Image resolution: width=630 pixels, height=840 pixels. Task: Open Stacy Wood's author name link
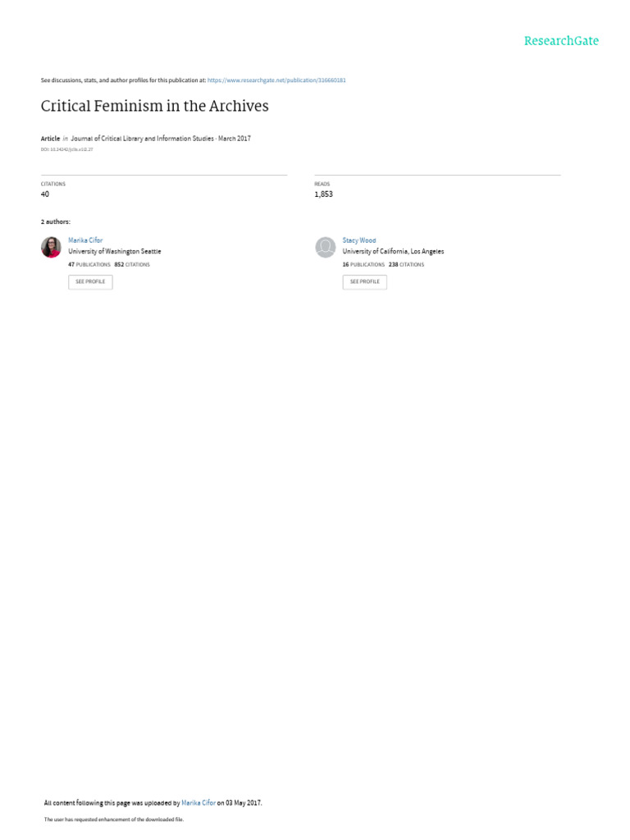tap(359, 240)
